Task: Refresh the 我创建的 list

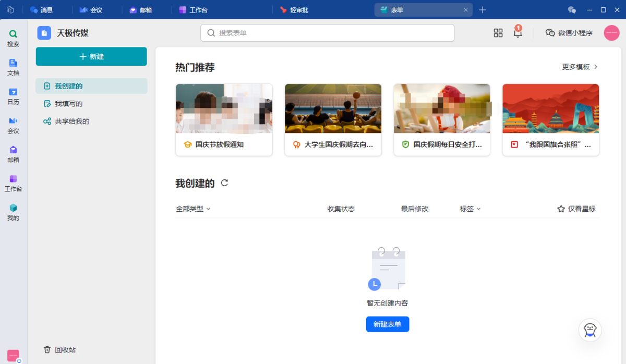Action: (224, 183)
